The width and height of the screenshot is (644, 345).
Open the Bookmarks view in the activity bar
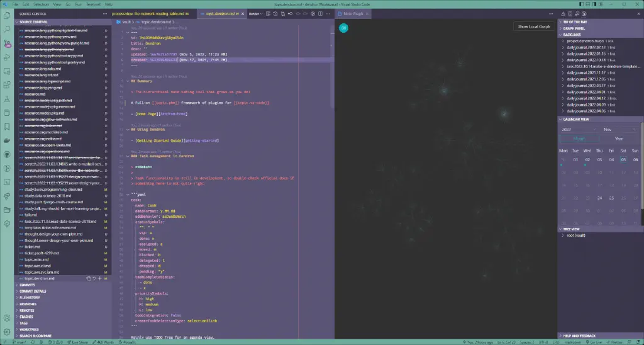coord(6,127)
